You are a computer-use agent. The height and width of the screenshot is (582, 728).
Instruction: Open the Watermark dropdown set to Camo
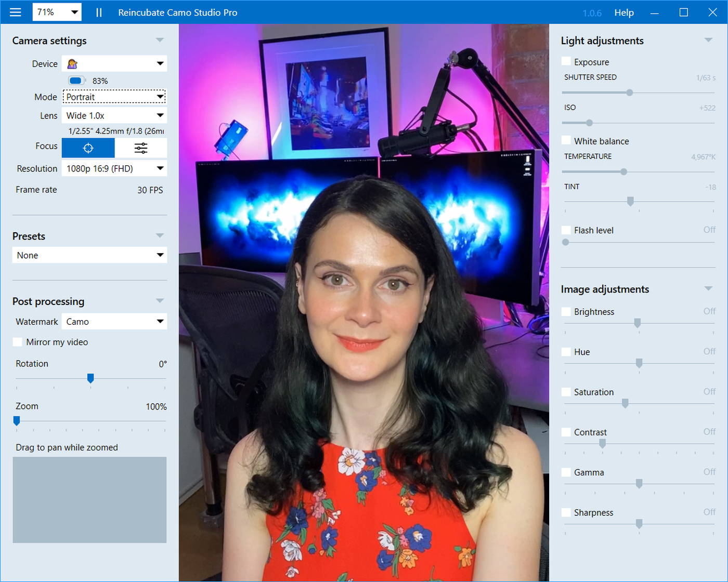tap(114, 322)
